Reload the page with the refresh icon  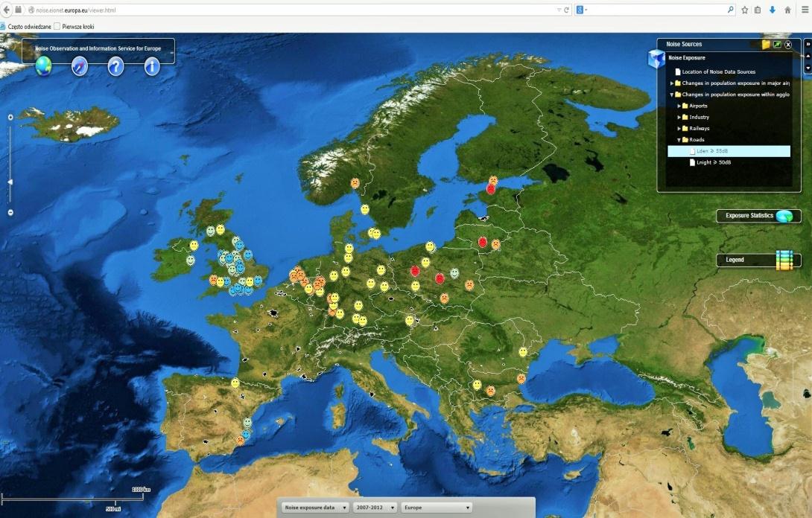(x=566, y=10)
